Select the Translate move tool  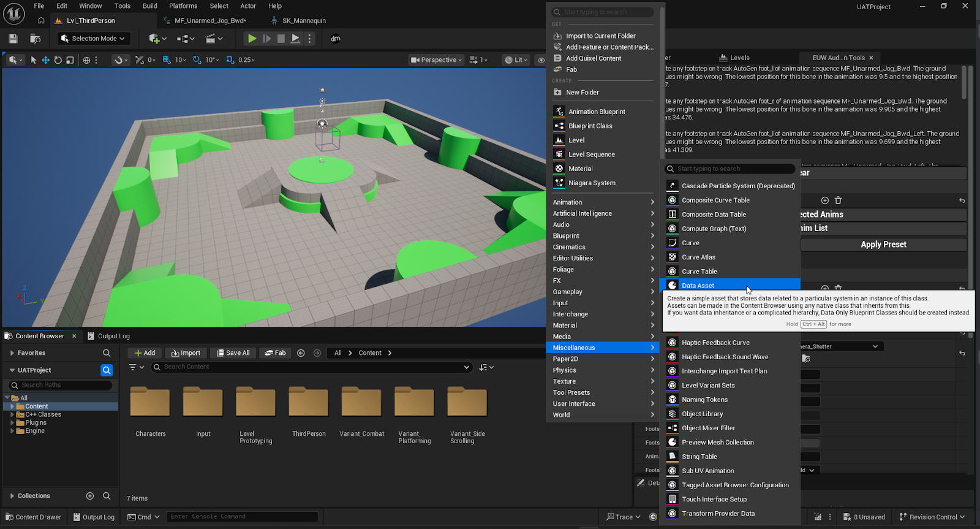pyautogui.click(x=45, y=60)
